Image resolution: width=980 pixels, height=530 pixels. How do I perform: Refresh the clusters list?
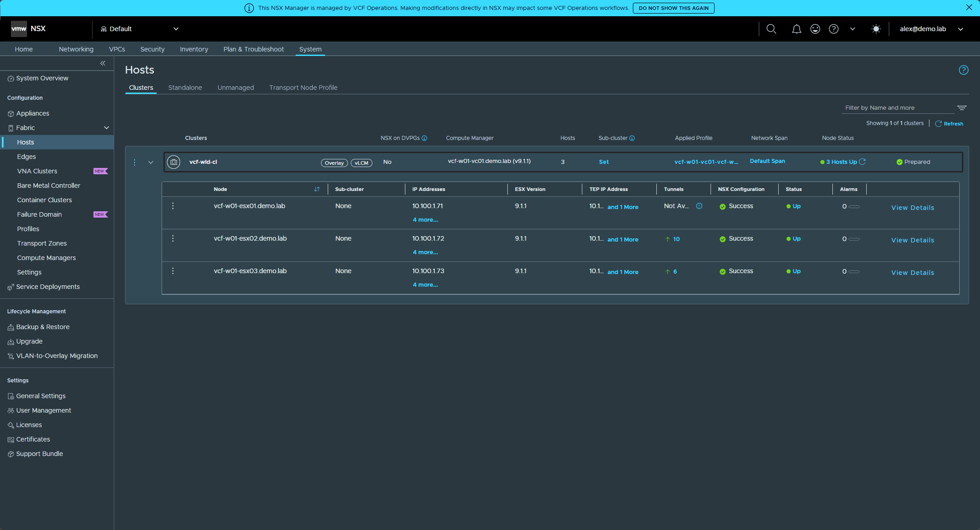(949, 124)
